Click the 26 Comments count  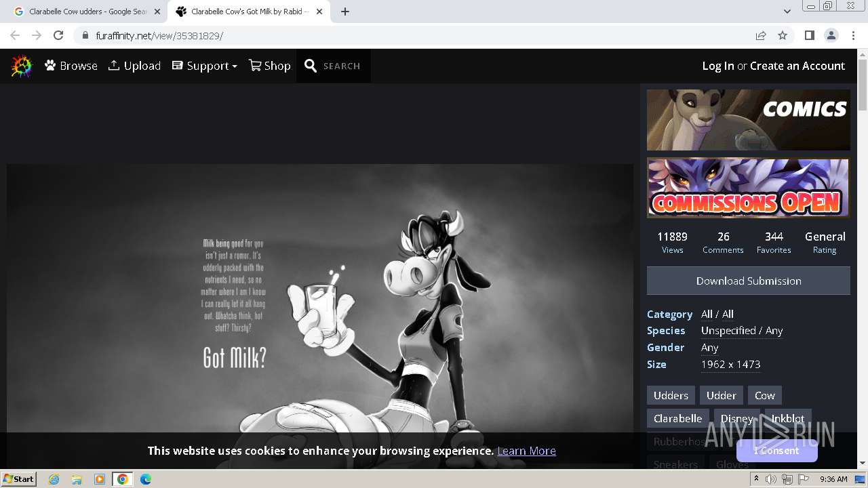(723, 242)
